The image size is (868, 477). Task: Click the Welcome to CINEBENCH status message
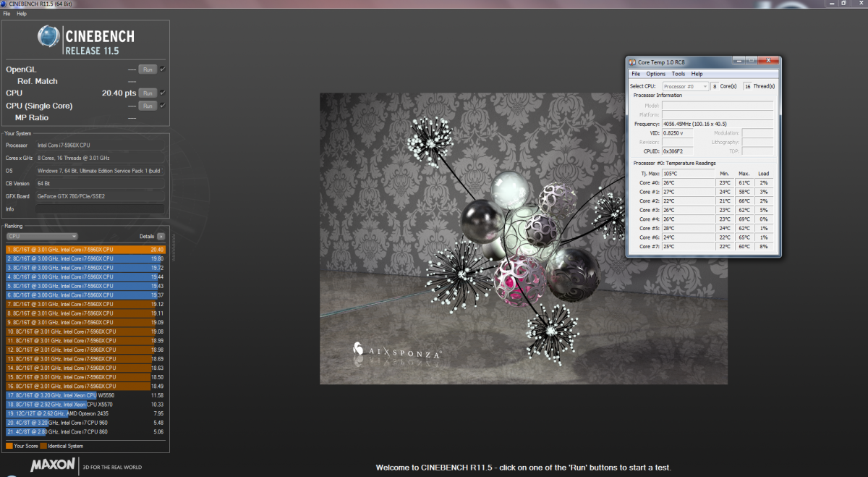(x=524, y=468)
